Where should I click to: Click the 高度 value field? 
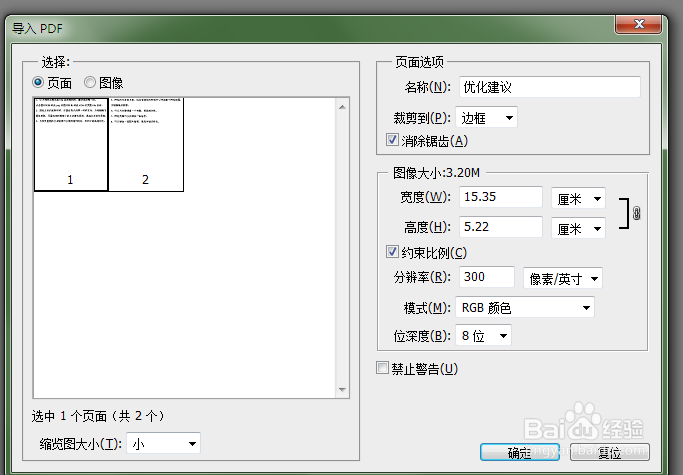[500, 227]
